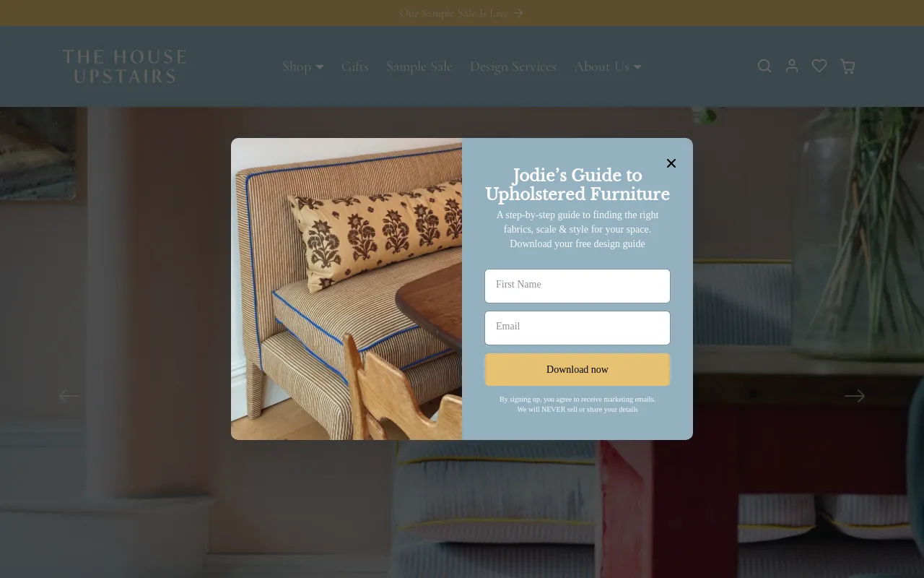The height and width of the screenshot is (578, 924).
Task: Open the wishlist heart icon
Action: [819, 66]
